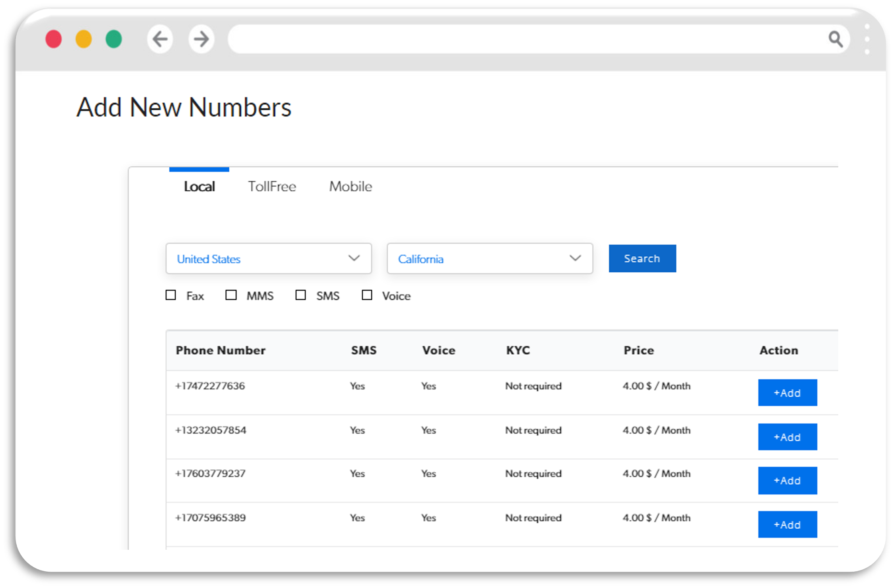Click the browser back arrow

160,39
